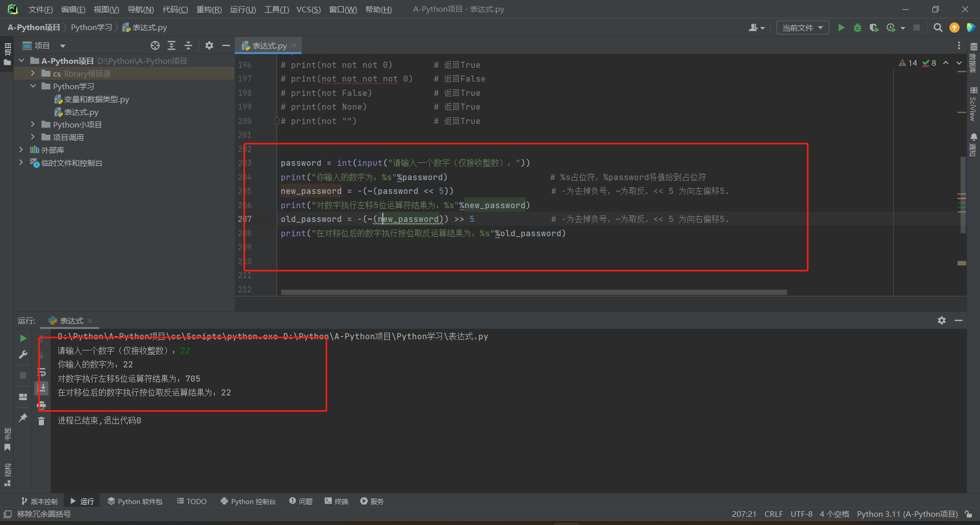
Task: Expand the Python小项目 folder
Action: pyautogui.click(x=33, y=124)
